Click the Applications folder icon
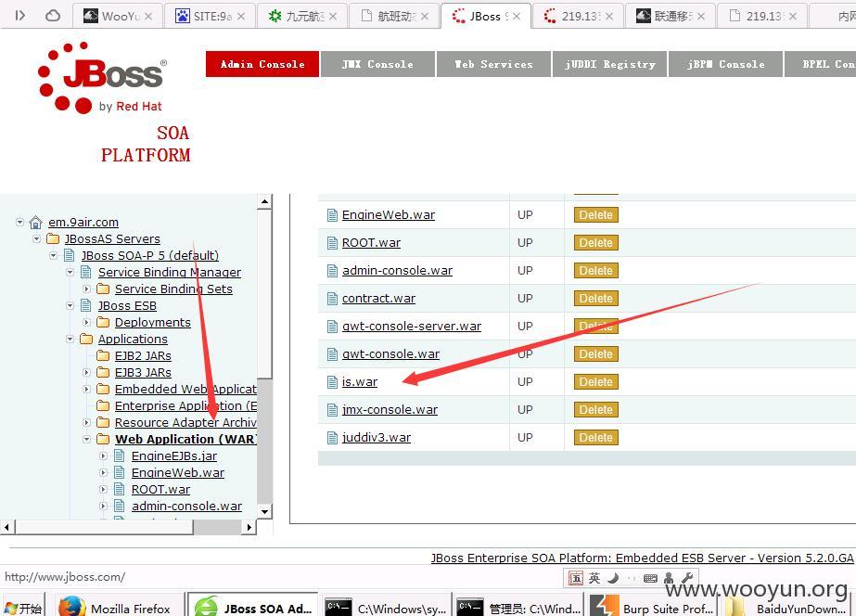856x616 pixels. tap(86, 340)
